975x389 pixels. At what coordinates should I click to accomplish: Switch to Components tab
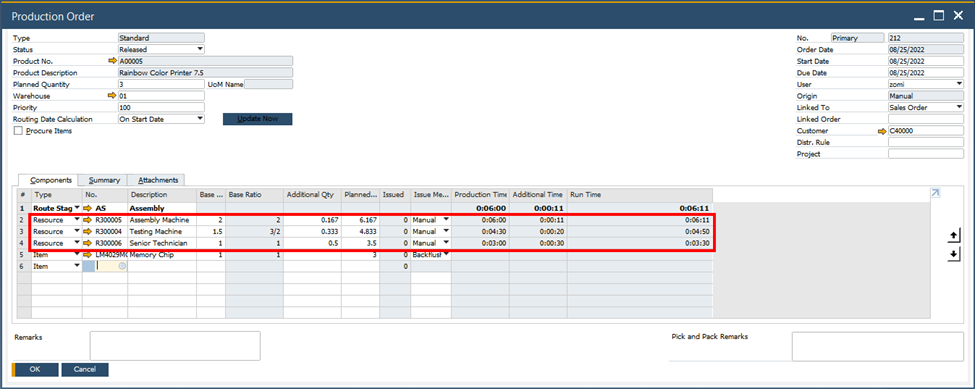(48, 180)
